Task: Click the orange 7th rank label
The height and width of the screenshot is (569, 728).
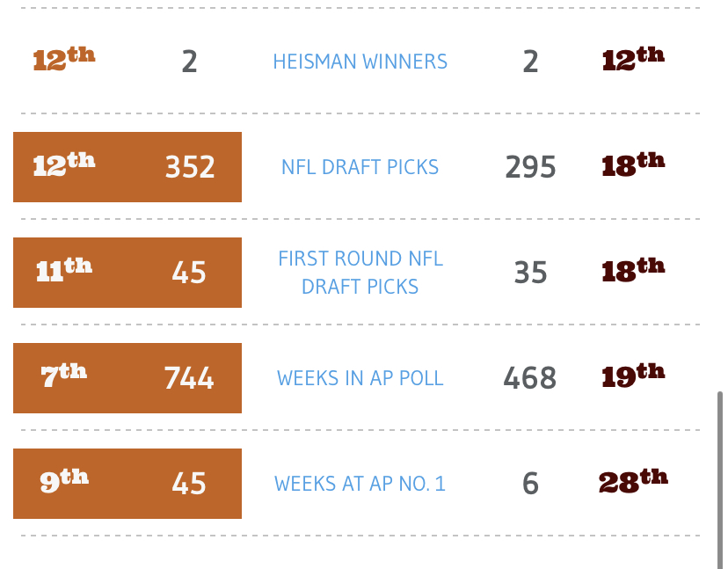Action: pyautogui.click(x=64, y=376)
